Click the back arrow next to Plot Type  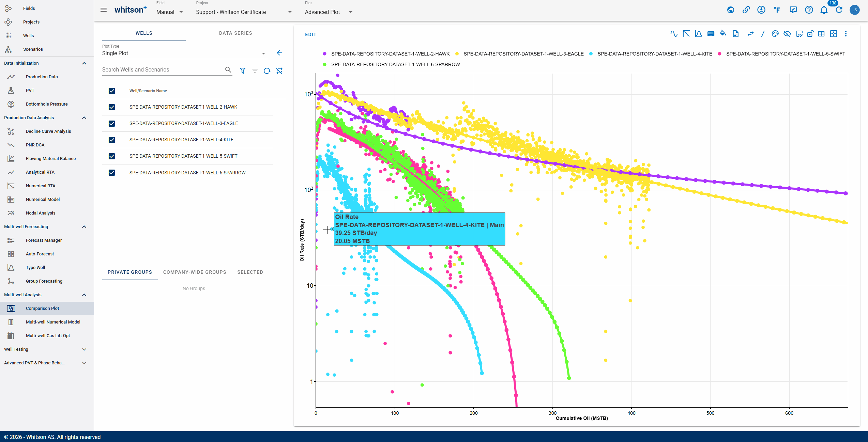pos(279,53)
